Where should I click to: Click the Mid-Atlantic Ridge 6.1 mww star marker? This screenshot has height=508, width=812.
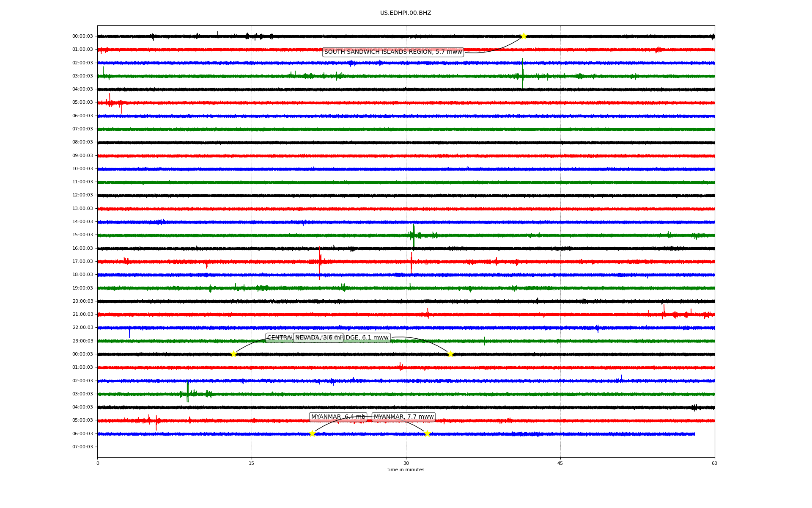pyautogui.click(x=450, y=354)
